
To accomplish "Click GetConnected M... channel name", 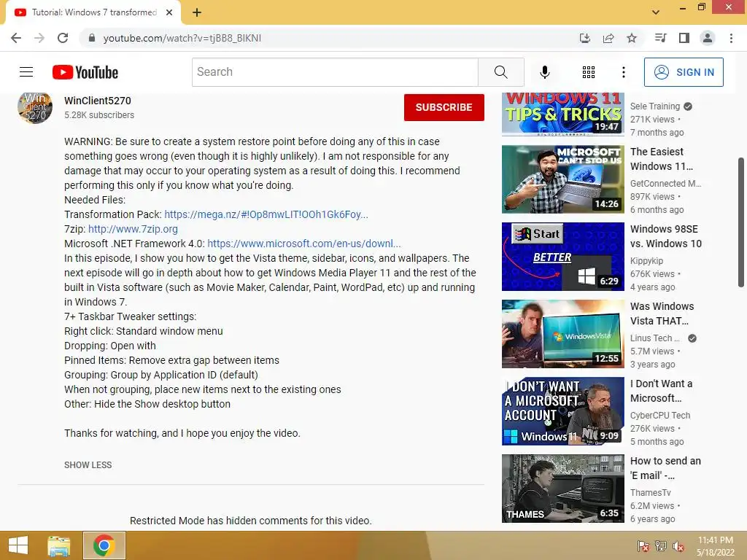I will pyautogui.click(x=665, y=183).
